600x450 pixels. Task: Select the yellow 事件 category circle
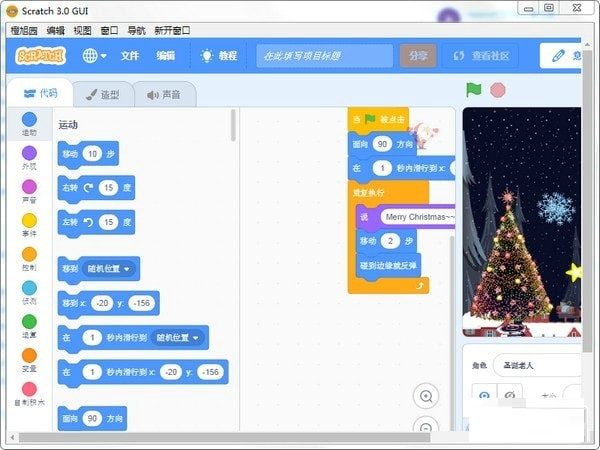[29, 220]
